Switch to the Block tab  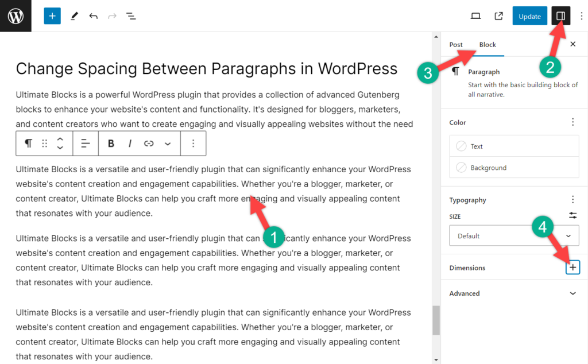coord(488,45)
